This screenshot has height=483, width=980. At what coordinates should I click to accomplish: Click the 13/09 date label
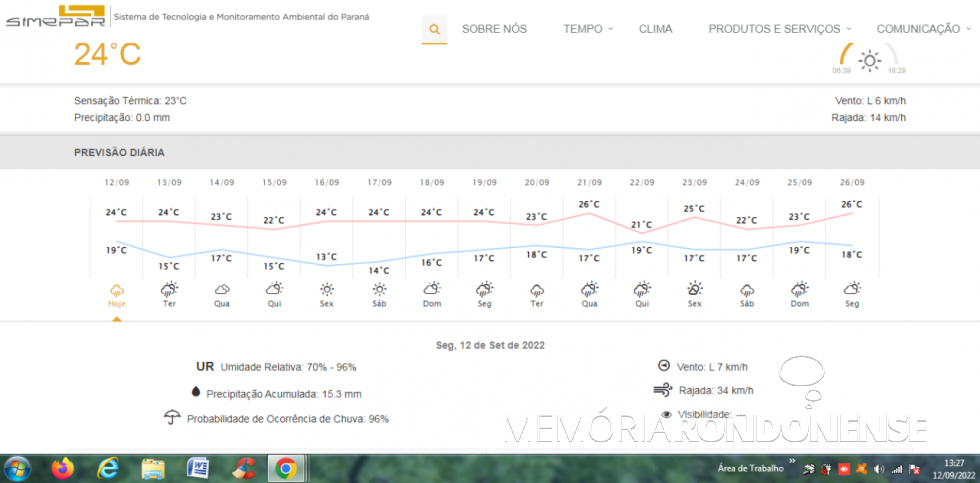point(169,183)
